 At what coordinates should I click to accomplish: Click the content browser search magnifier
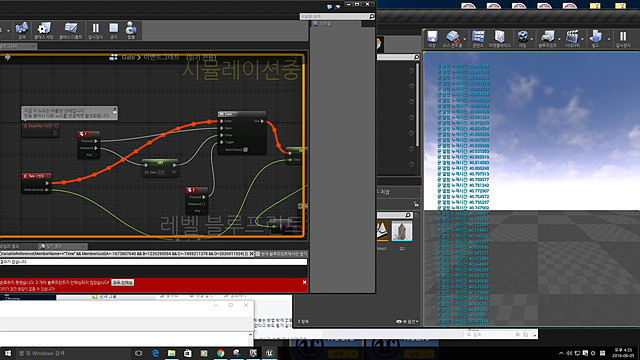(408, 215)
